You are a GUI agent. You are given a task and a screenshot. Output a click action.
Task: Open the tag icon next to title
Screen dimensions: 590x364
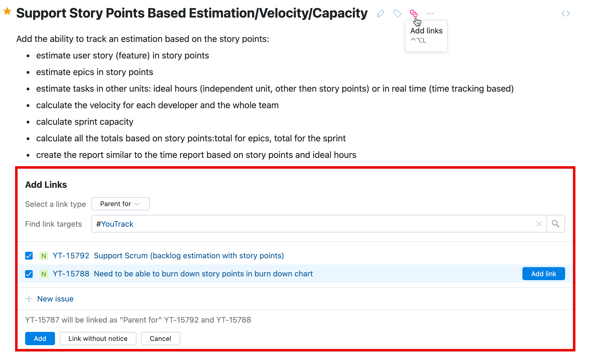pos(397,14)
